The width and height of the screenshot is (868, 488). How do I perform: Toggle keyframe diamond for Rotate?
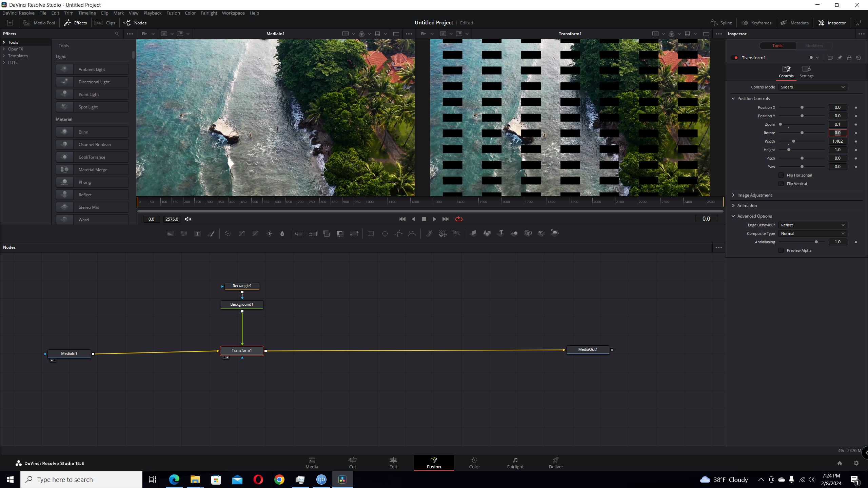[856, 133]
